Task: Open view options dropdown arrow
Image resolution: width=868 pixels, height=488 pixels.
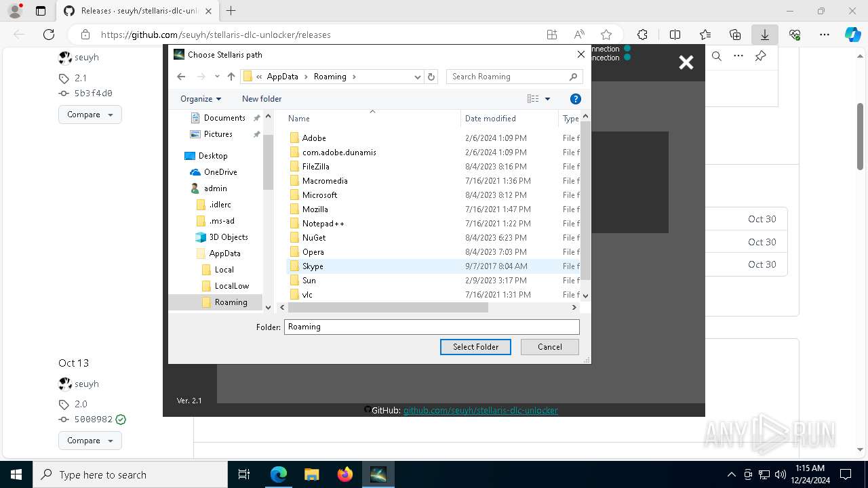Action: point(548,99)
